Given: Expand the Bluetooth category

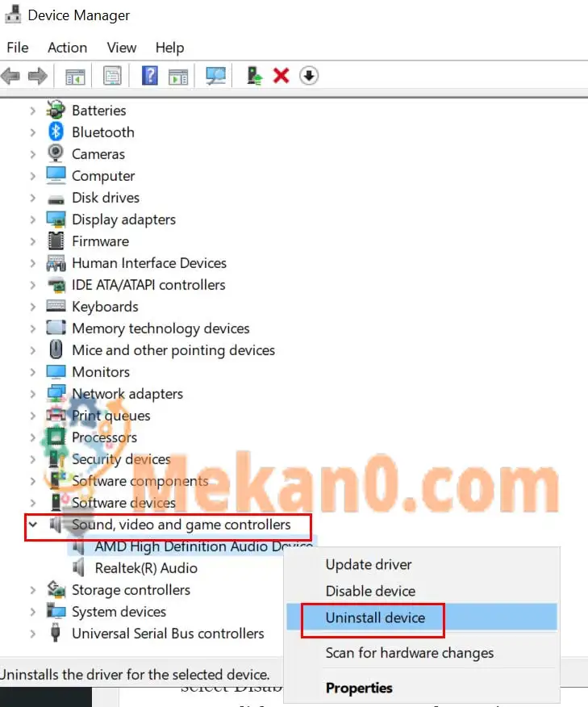Looking at the screenshot, I should (x=32, y=132).
